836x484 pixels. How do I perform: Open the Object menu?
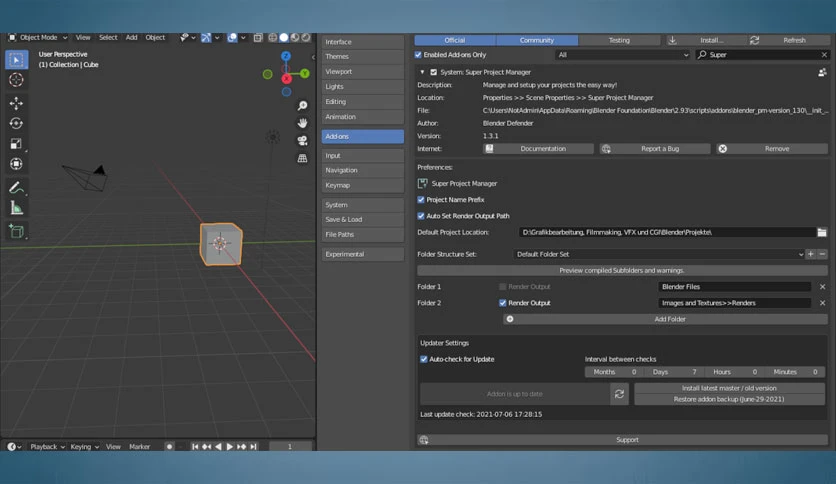point(155,38)
